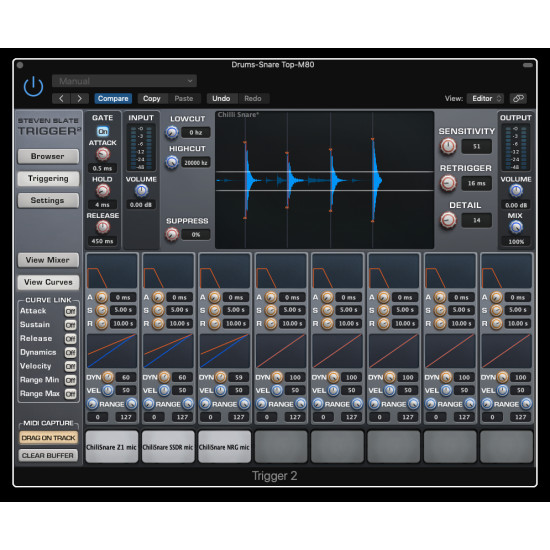Screen dimensions: 550x550
Task: Open the Browser page
Action: pos(48,156)
